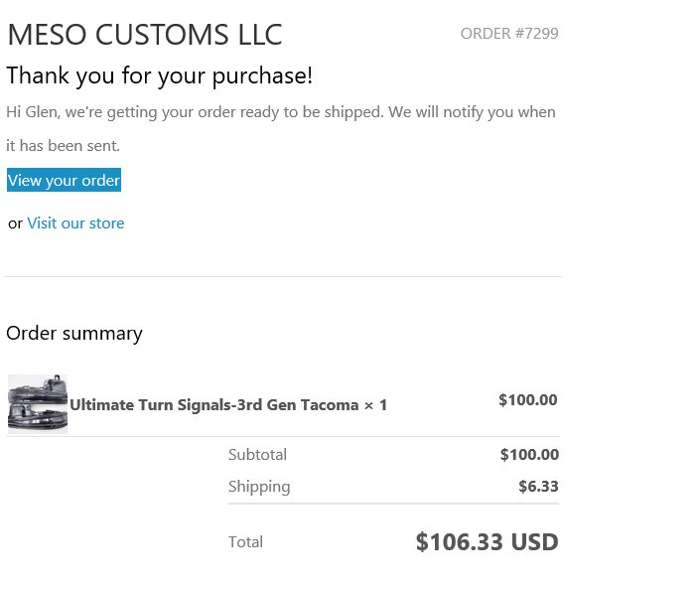Screen dimensions: 700x589
Task: Click the View your order button
Action: (64, 180)
